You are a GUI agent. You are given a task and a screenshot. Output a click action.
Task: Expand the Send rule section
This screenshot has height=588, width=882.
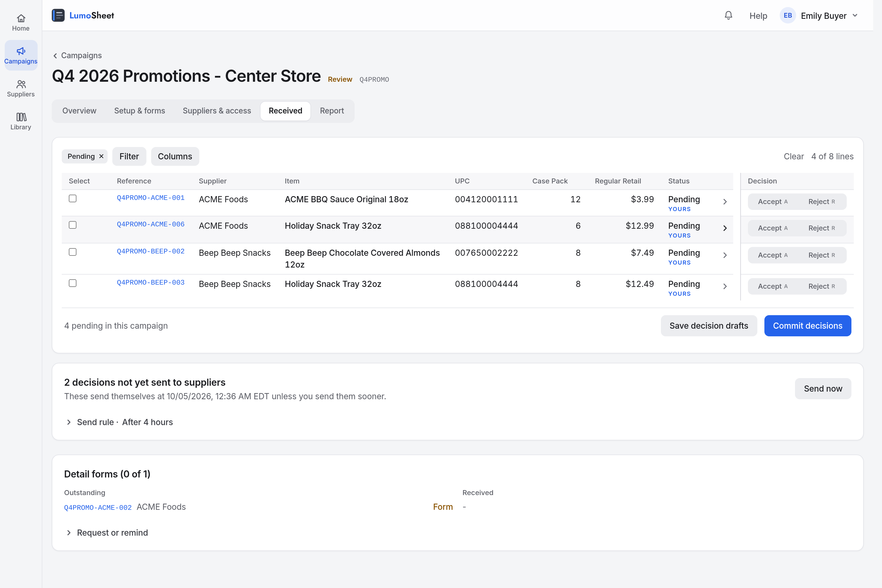coord(119,422)
